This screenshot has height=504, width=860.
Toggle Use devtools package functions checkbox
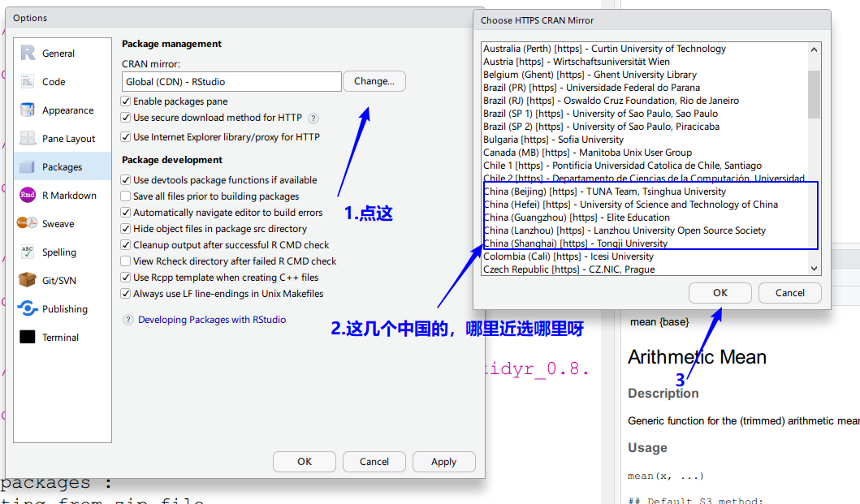coord(126,180)
